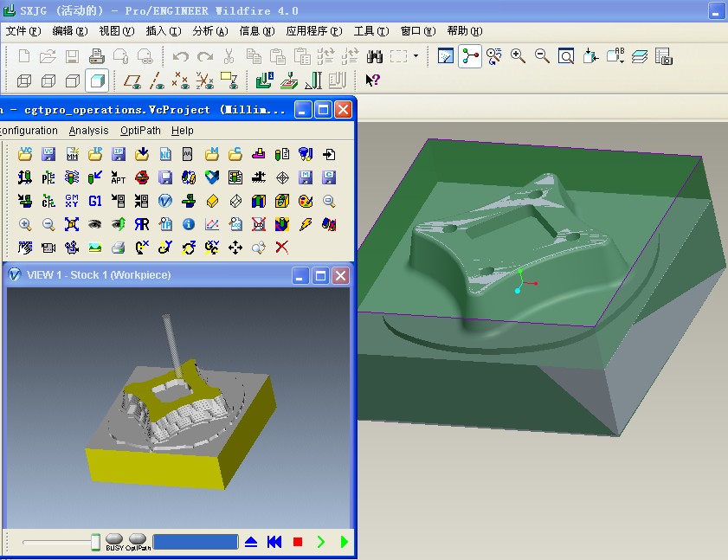728x560 pixels.
Task: Click the binoculars Find icon
Action: coord(374,56)
